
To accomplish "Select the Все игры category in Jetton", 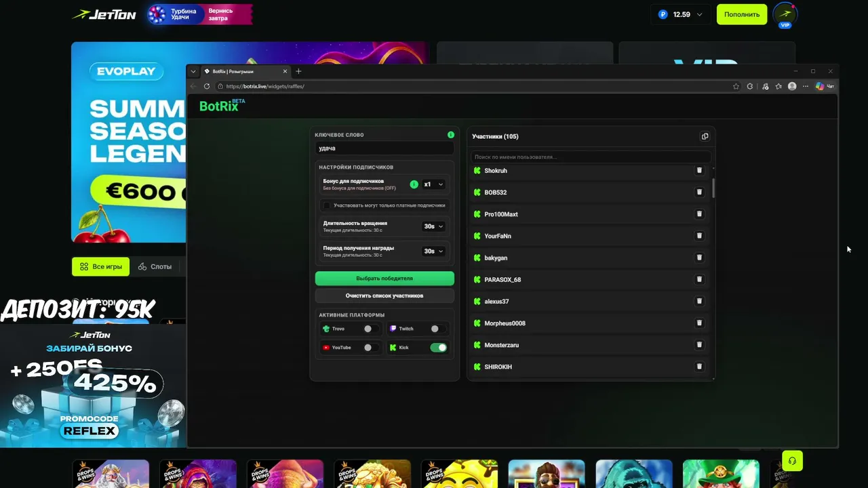I will (x=101, y=266).
